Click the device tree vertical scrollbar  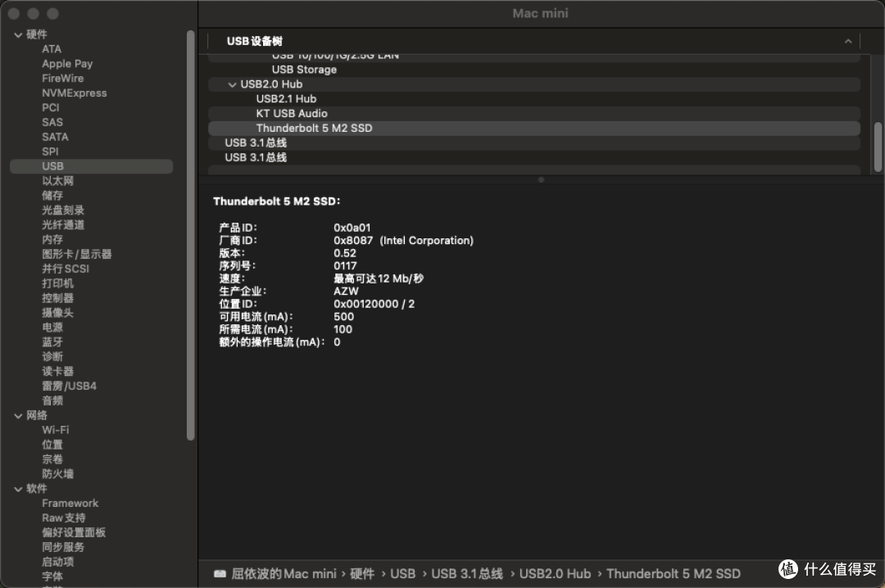point(878,147)
